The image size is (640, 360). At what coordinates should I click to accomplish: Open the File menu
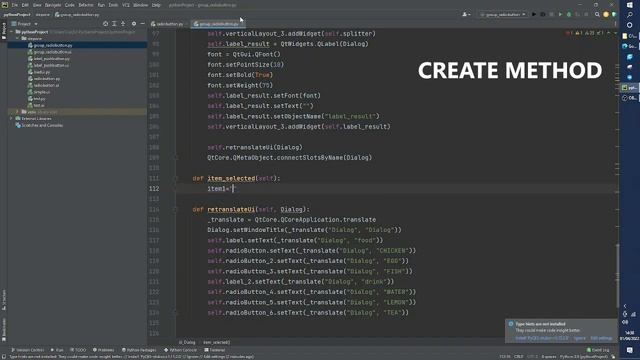pyautogui.click(x=14, y=5)
